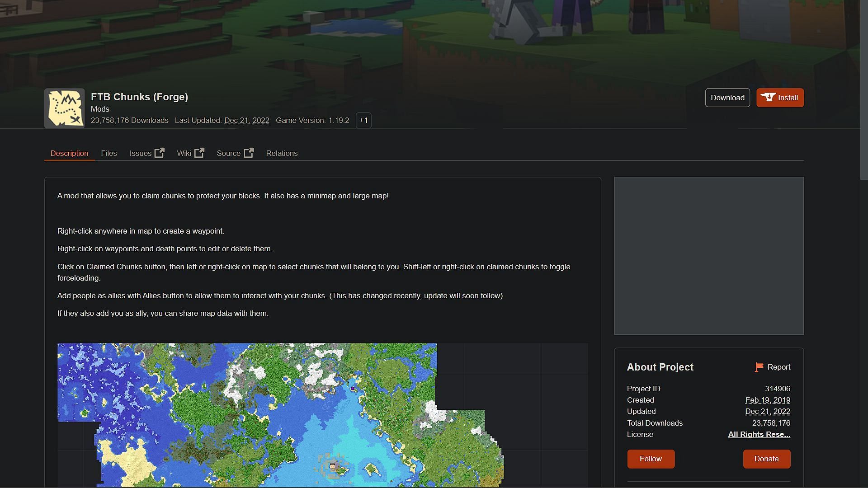This screenshot has width=868, height=488.
Task: Open the Issues external page
Action: (146, 153)
